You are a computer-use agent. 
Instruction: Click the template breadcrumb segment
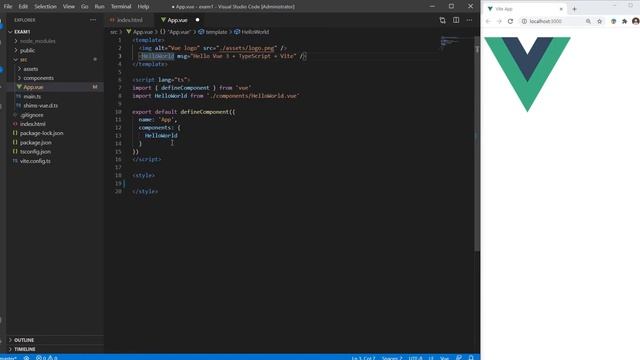213,32
